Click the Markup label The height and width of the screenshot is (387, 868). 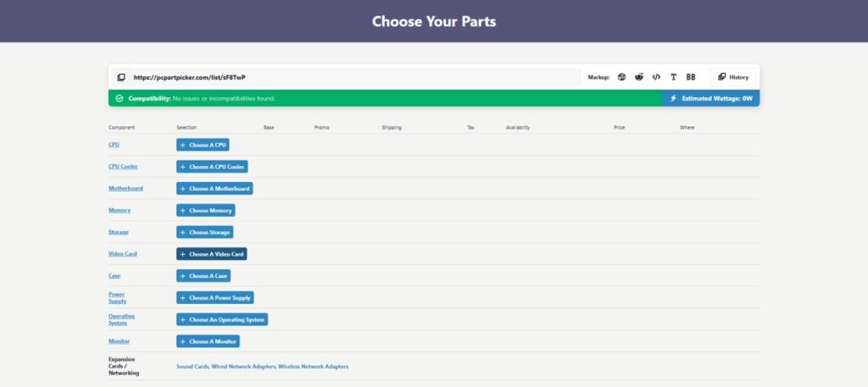[x=598, y=77]
